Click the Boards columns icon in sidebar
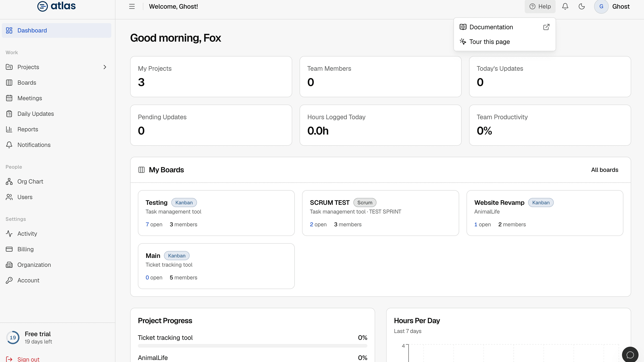Image resolution: width=644 pixels, height=362 pixels. click(x=9, y=83)
